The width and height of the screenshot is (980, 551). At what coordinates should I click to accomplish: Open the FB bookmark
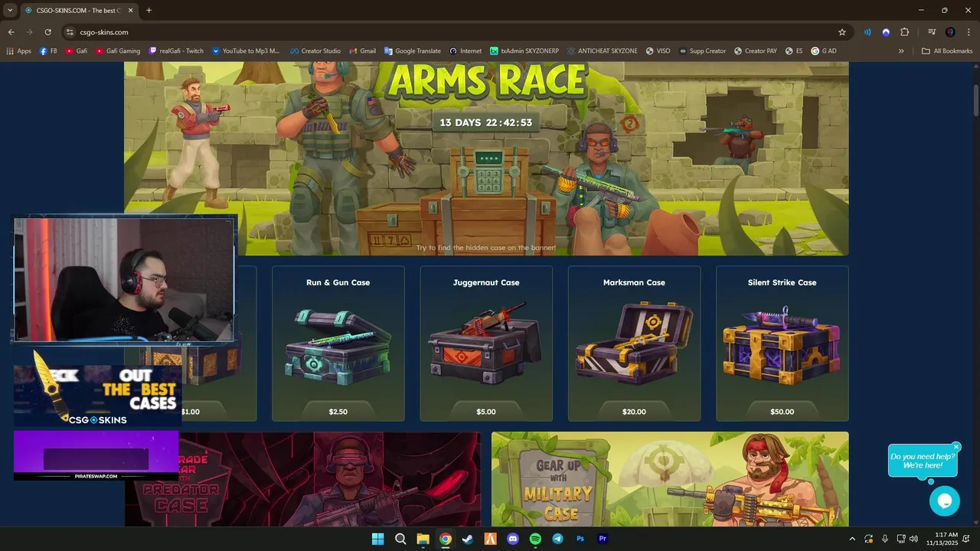[48, 51]
